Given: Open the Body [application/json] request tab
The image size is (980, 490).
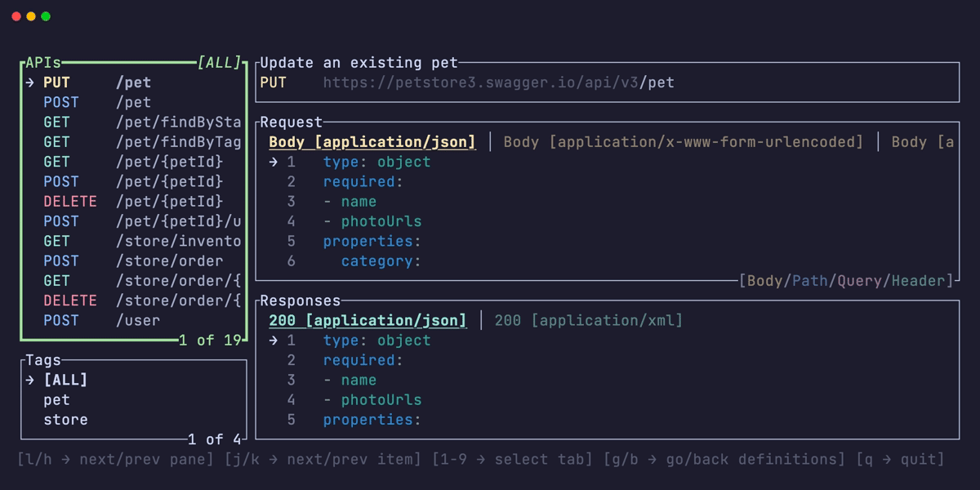Looking at the screenshot, I should pyautogui.click(x=372, y=141).
